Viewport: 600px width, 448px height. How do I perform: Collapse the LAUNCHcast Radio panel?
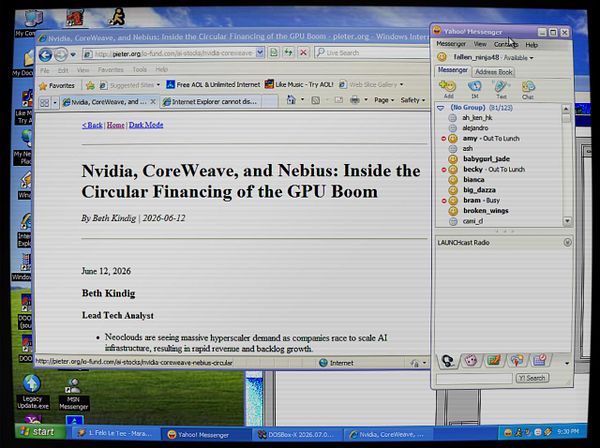click(567, 242)
